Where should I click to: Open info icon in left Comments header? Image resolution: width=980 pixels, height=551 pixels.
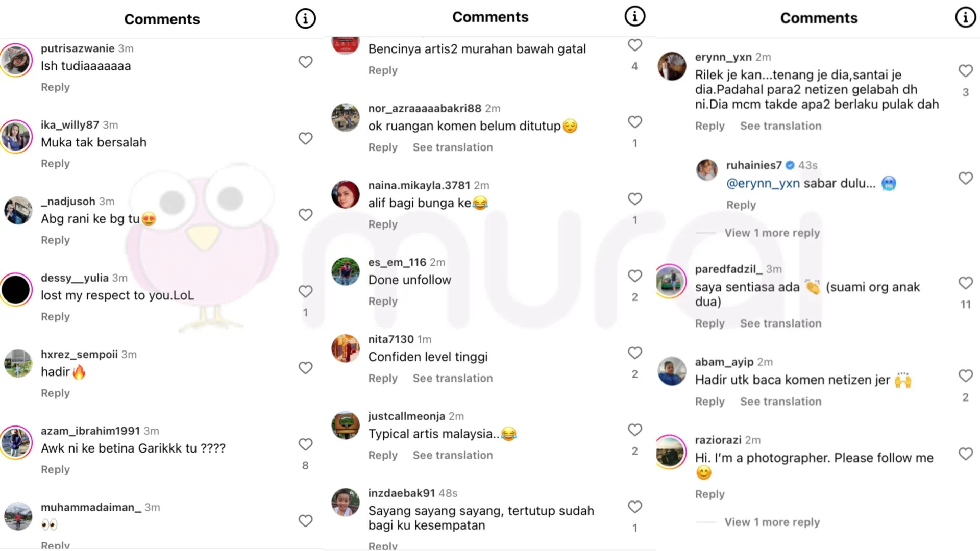pos(305,19)
